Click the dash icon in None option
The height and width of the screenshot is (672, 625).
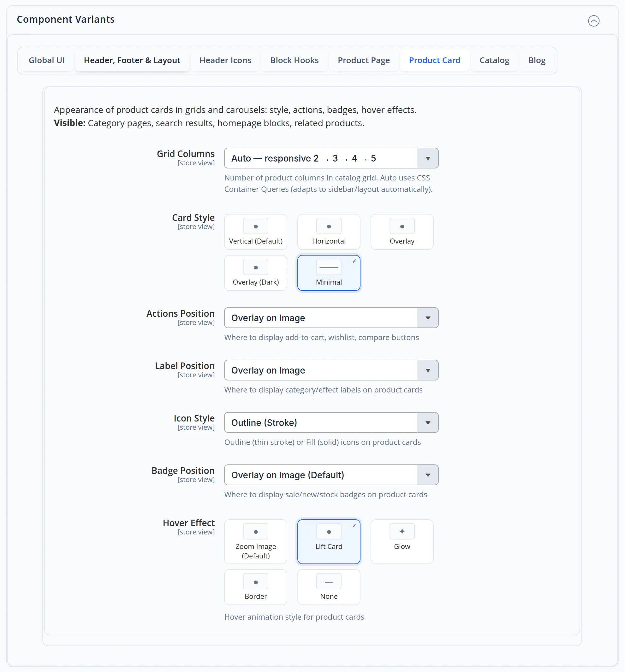point(329,582)
